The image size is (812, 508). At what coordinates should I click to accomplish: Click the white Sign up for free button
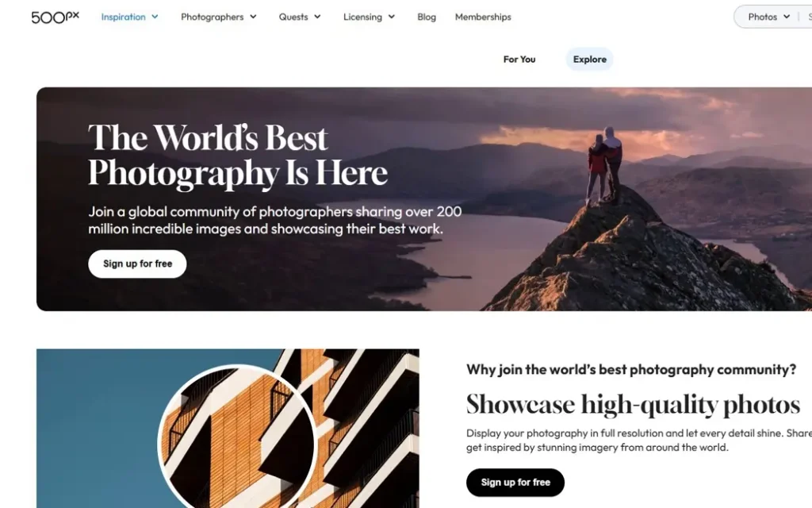(x=137, y=264)
